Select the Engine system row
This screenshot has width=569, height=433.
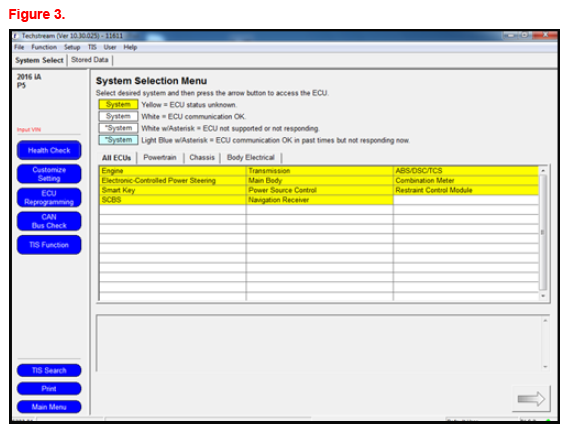point(173,171)
